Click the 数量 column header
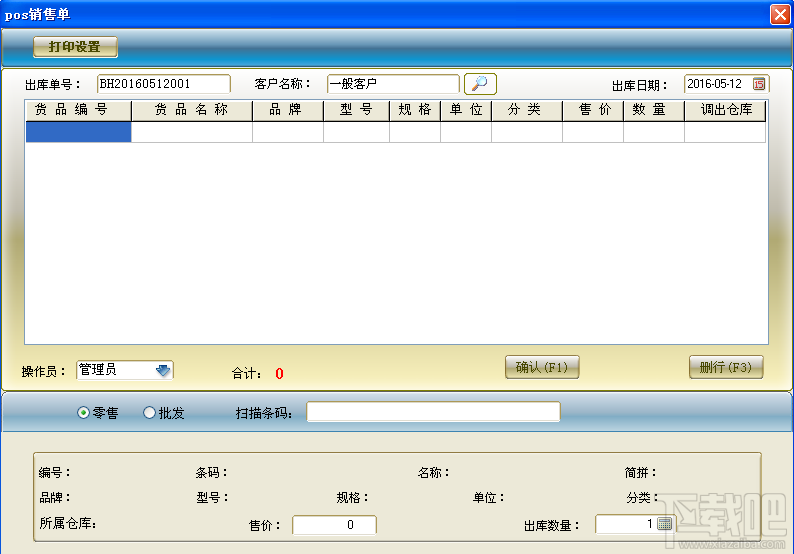794x554 pixels. click(654, 110)
